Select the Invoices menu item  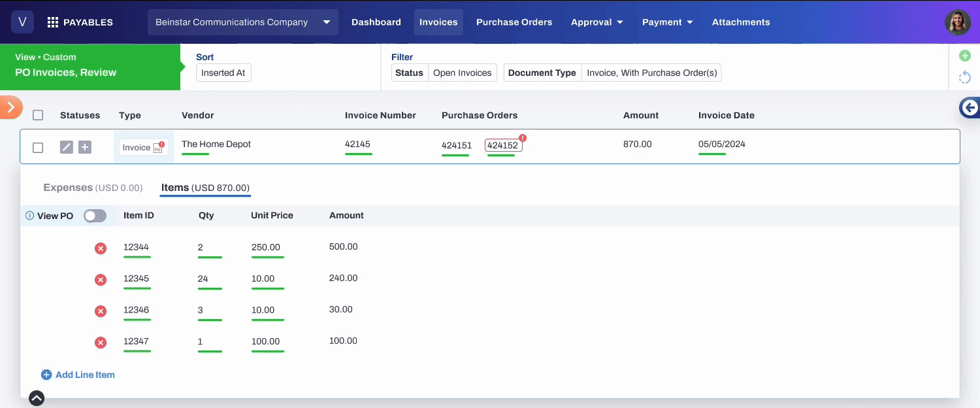click(x=438, y=22)
